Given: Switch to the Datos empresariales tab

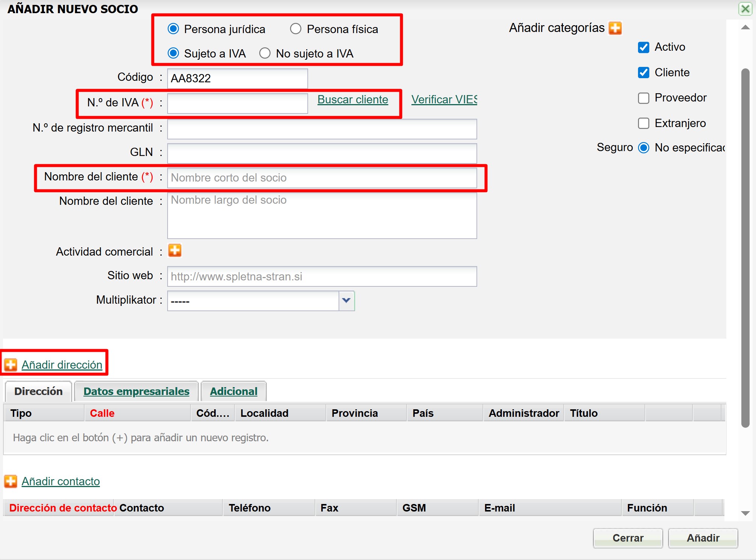Looking at the screenshot, I should [136, 391].
